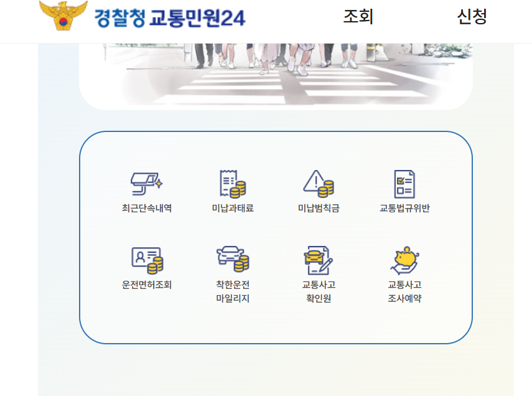532x396 pixels.
Task: Click the 미납범칙금 text label
Action: tap(319, 208)
